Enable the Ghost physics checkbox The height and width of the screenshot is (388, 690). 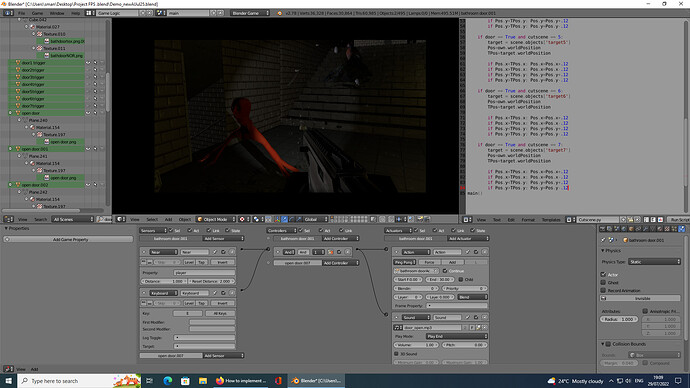603,282
